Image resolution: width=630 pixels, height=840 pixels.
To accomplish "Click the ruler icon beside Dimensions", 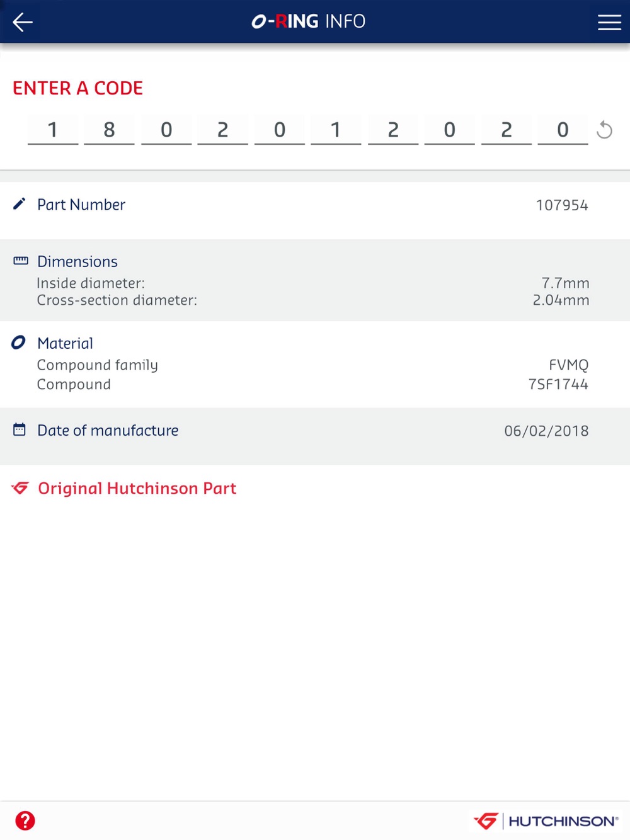I will click(21, 261).
